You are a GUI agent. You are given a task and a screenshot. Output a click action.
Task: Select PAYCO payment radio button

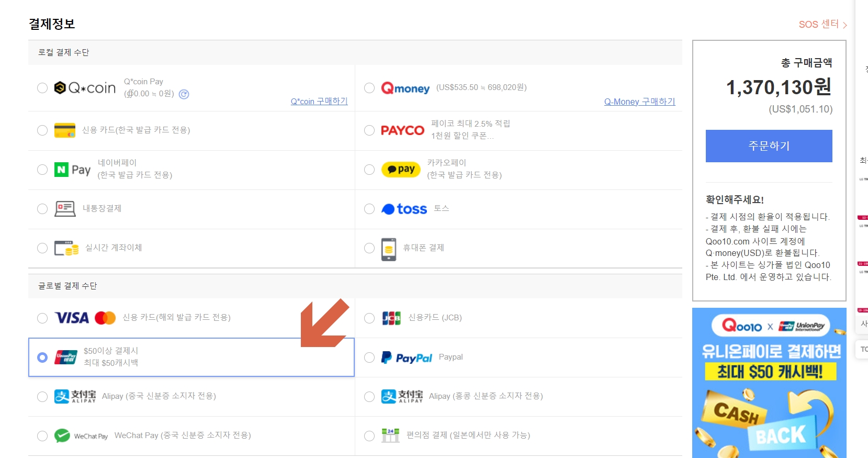click(369, 130)
